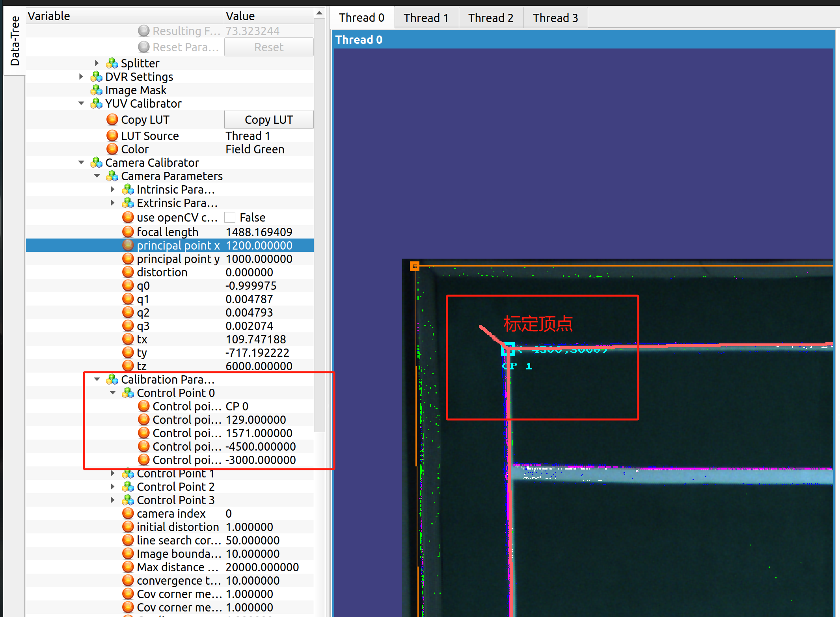Switch to the Thread 3 tab
This screenshot has width=840, height=617.
(555, 18)
